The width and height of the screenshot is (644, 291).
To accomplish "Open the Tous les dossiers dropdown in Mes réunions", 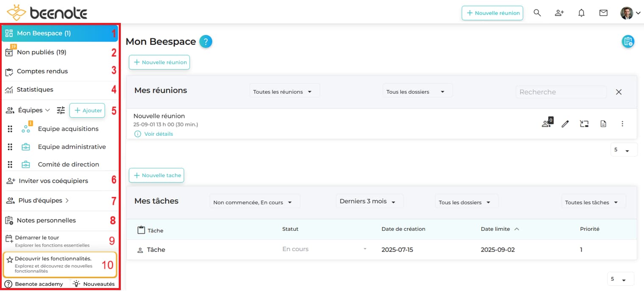I will pos(418,92).
